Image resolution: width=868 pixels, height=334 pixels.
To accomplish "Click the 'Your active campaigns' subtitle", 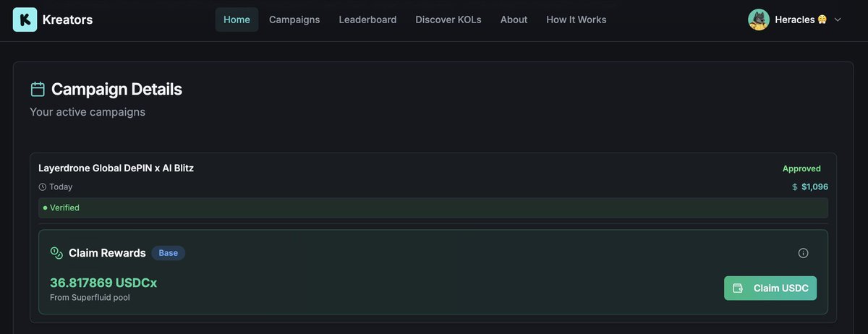I will click(88, 112).
